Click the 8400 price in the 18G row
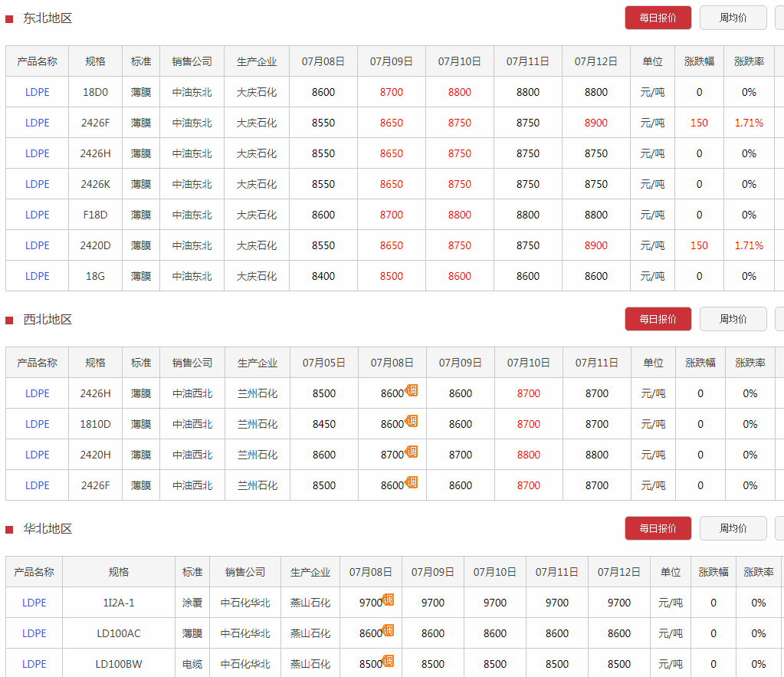784x677 pixels. click(x=323, y=276)
